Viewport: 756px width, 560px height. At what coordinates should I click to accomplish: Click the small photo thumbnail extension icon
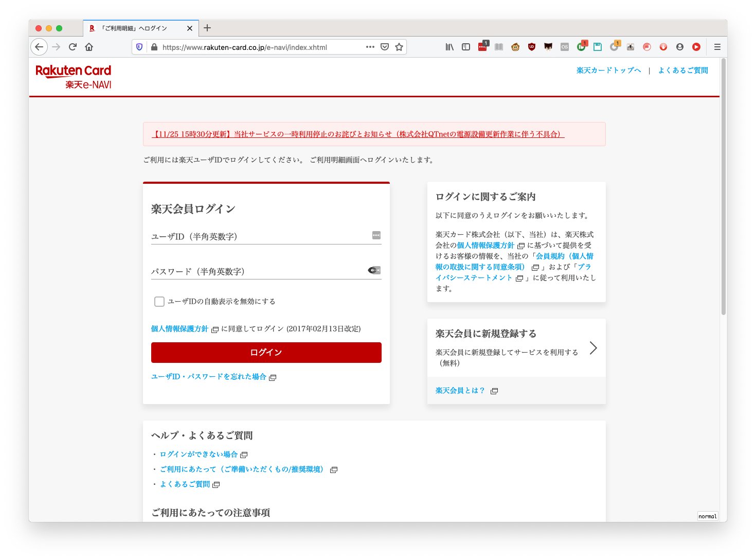[x=631, y=47]
